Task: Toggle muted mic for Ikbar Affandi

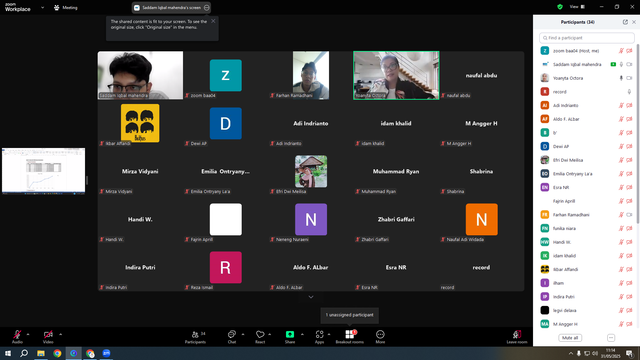Action: pyautogui.click(x=621, y=269)
